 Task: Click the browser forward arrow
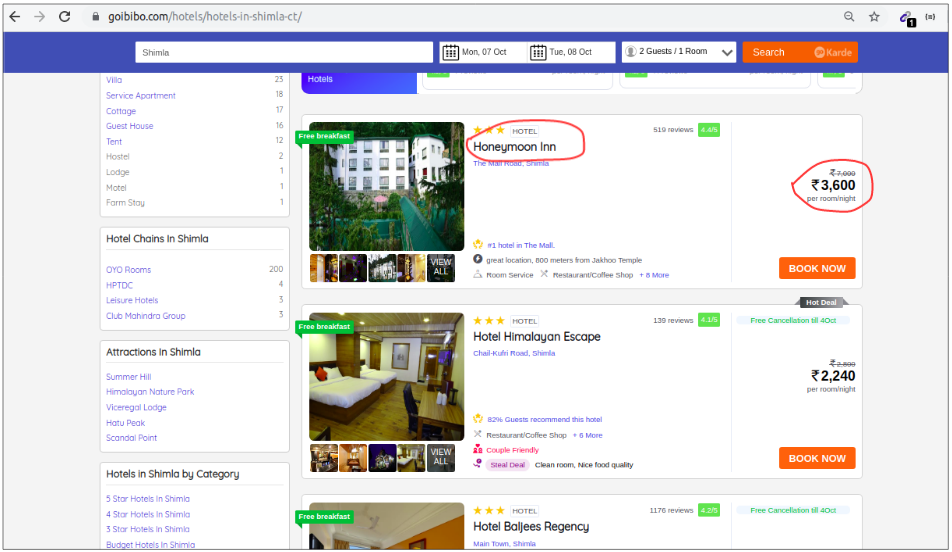tap(39, 17)
